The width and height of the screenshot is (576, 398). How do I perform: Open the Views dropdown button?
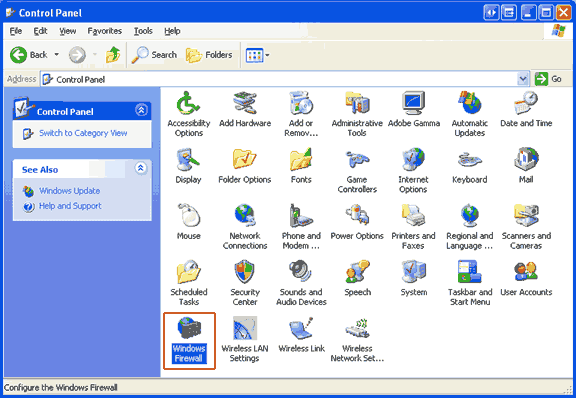pyautogui.click(x=257, y=55)
